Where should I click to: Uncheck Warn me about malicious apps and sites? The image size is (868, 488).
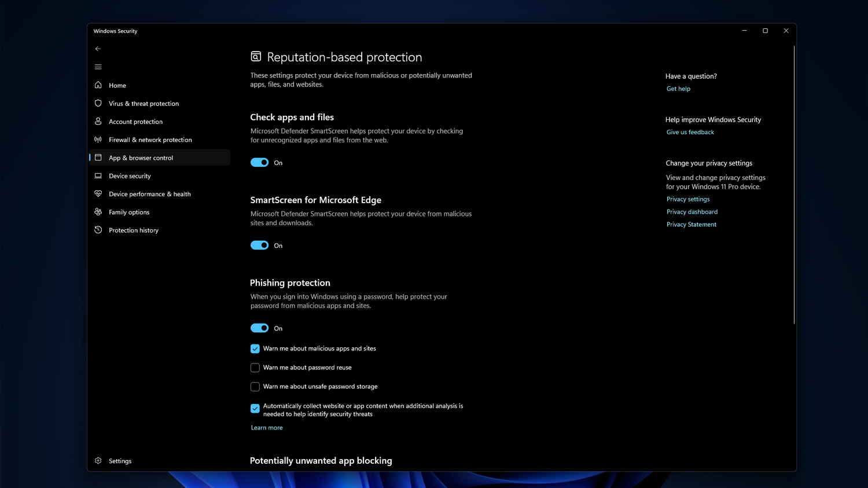point(255,348)
